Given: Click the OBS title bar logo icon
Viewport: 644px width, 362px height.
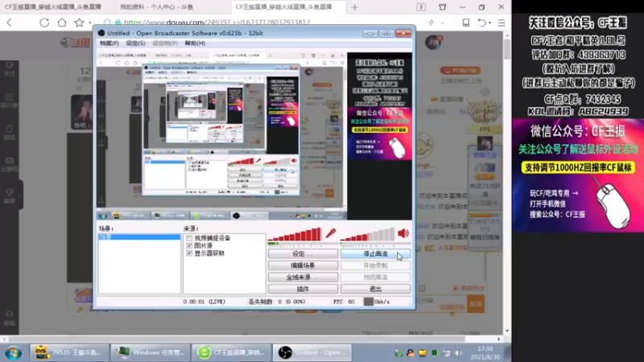Looking at the screenshot, I should coord(101,33).
